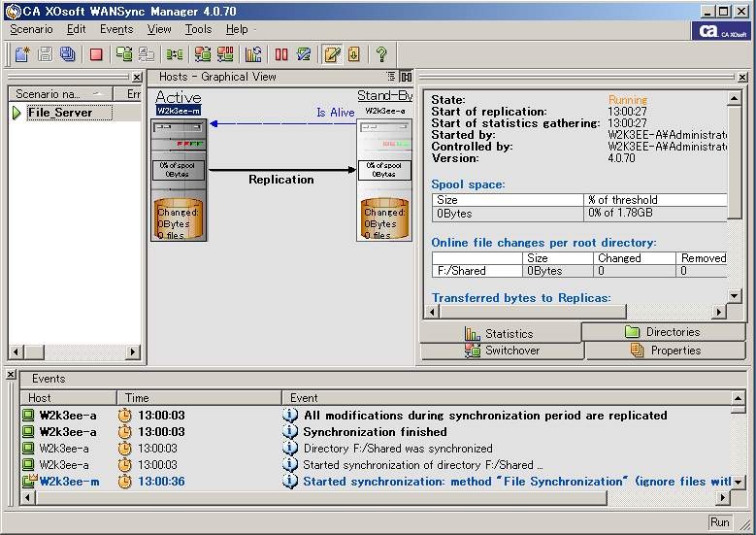
Task: Click info icon on Synchronization finished event
Action: click(x=290, y=431)
